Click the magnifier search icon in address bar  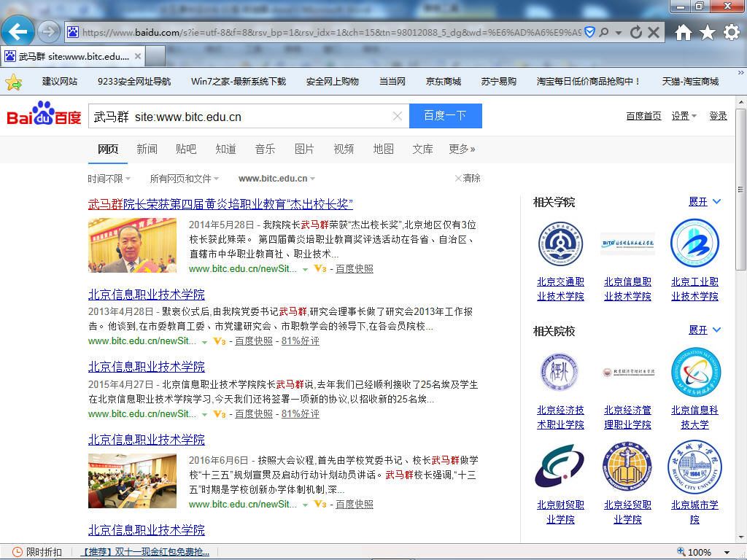point(604,32)
